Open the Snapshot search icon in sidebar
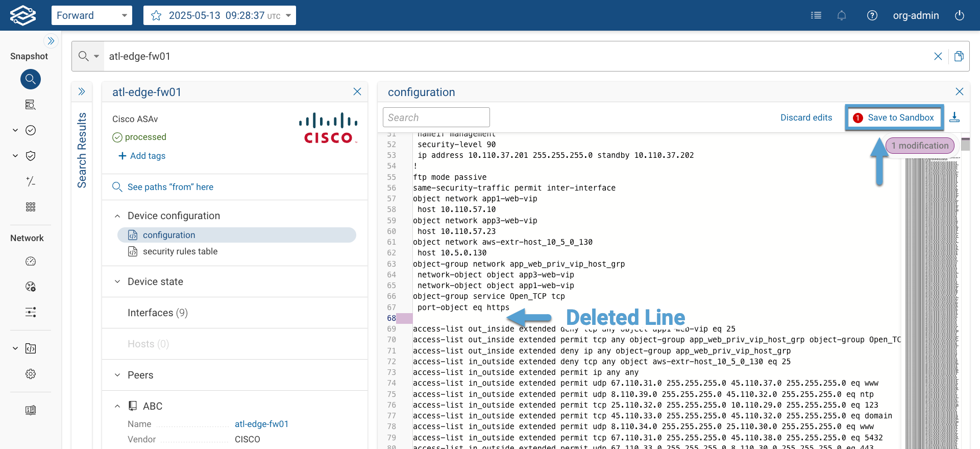 click(x=31, y=79)
